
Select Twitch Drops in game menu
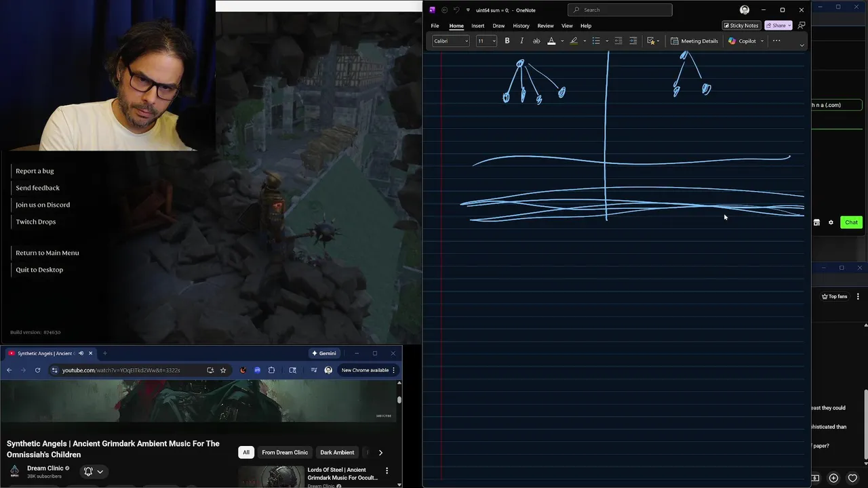(36, 222)
